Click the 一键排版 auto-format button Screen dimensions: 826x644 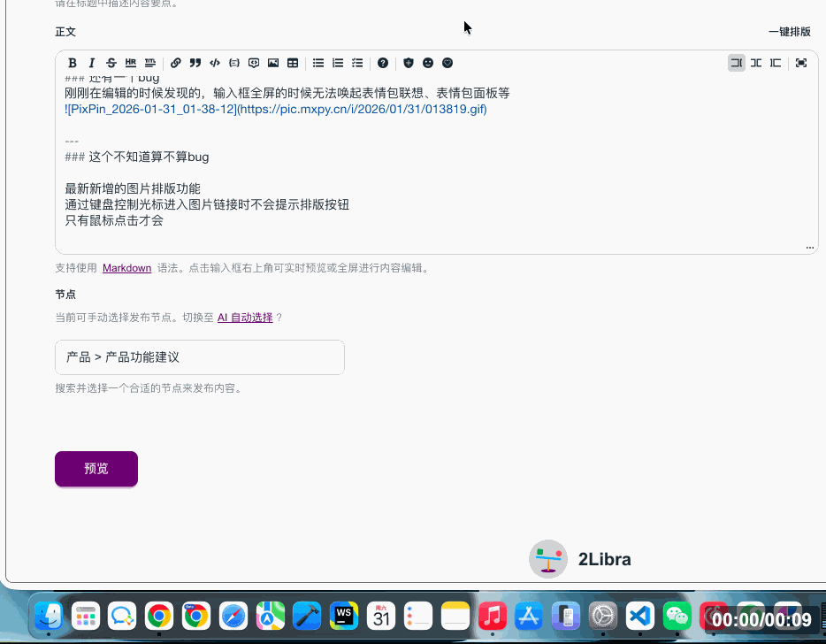(x=789, y=32)
